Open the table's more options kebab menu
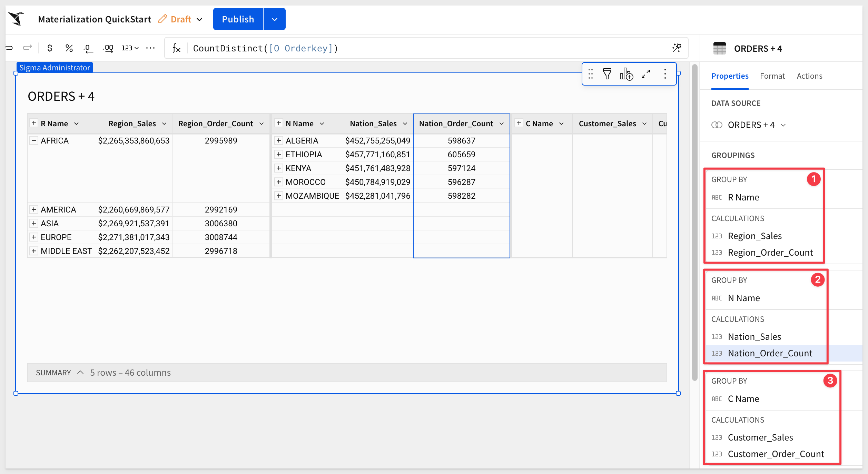The height and width of the screenshot is (474, 868). [665, 74]
